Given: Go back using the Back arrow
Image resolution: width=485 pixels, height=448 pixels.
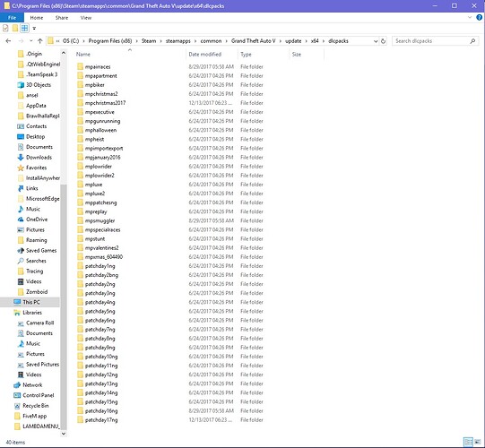Looking at the screenshot, I should 8,41.
